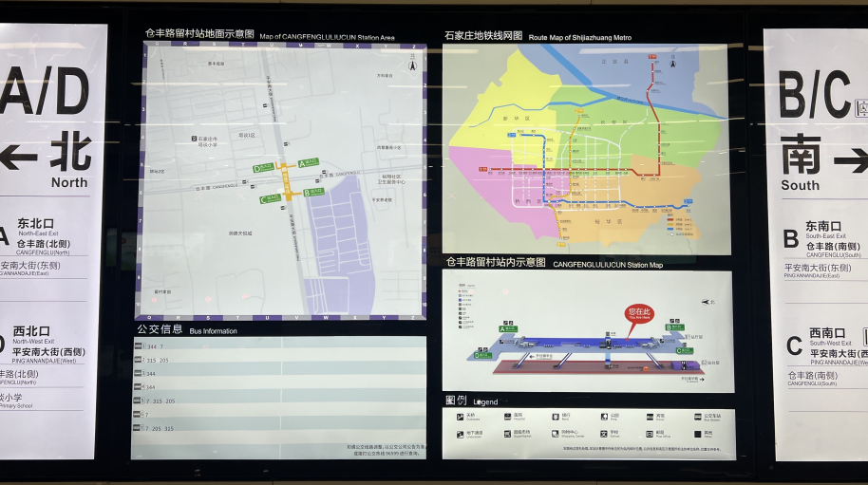Click the north compass on station area map
This screenshot has width=868, height=485.
(412, 63)
